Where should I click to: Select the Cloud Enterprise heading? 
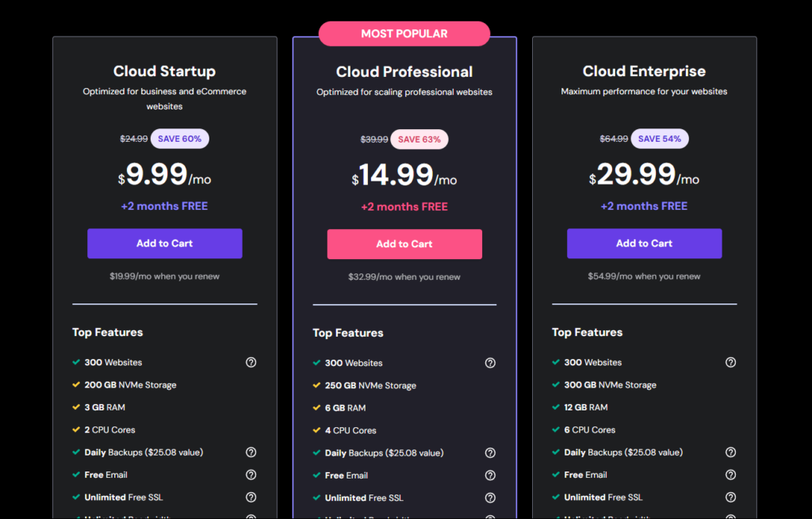coord(644,71)
